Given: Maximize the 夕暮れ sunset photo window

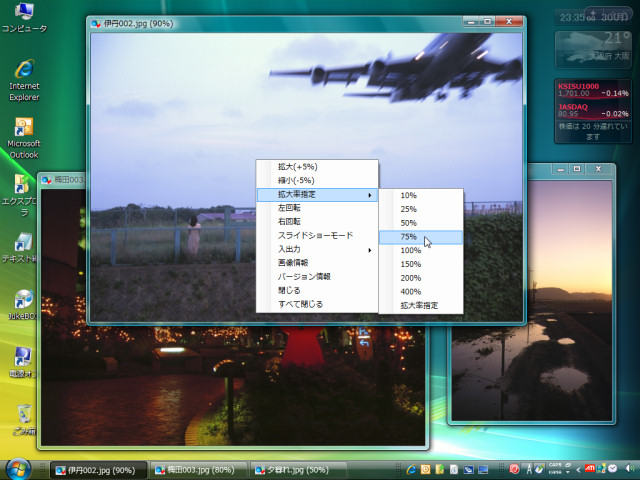Looking at the screenshot, I should tap(577, 169).
